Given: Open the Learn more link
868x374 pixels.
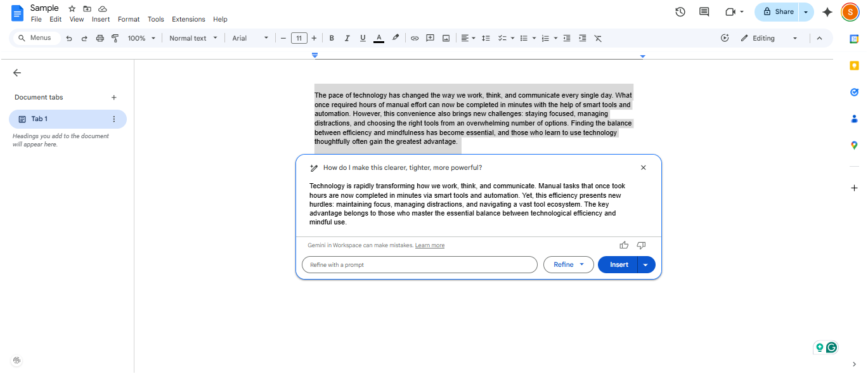Looking at the screenshot, I should (x=430, y=245).
